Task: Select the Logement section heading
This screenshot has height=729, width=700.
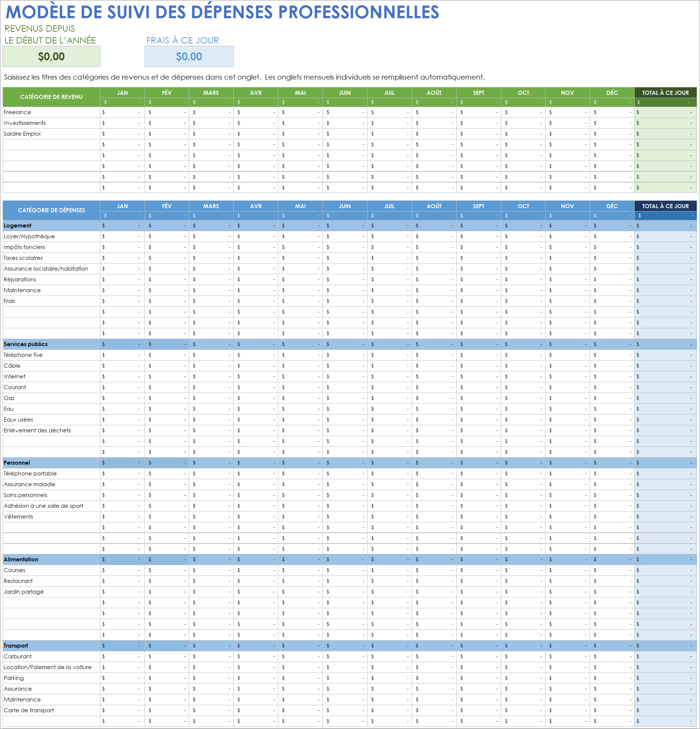Action: click(17, 226)
